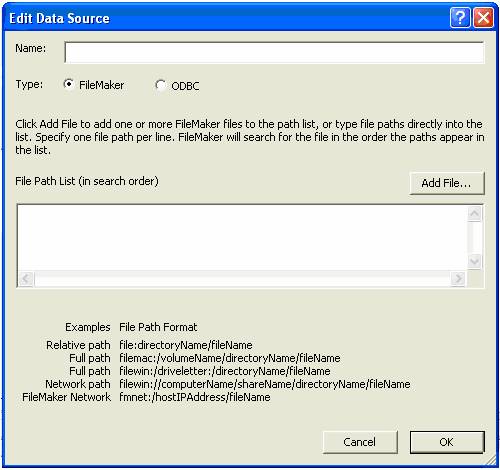Click the resize grip in dialog corner
Viewport: 500px width, 470px height.
click(490, 461)
